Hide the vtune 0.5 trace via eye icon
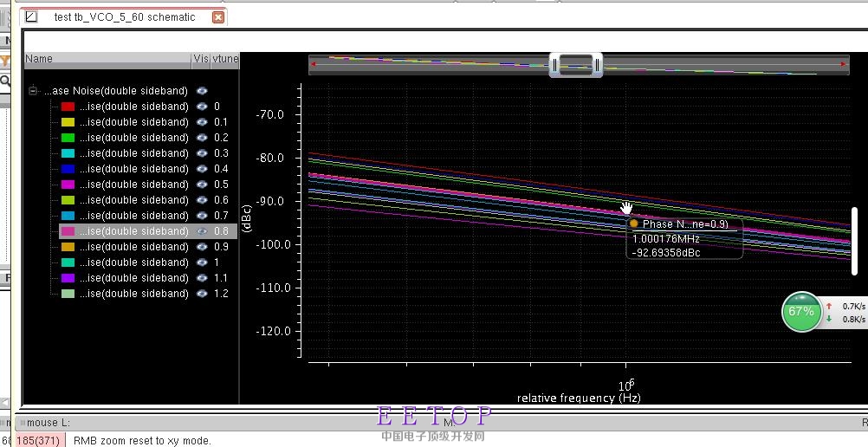This screenshot has width=868, height=447. coord(202,185)
